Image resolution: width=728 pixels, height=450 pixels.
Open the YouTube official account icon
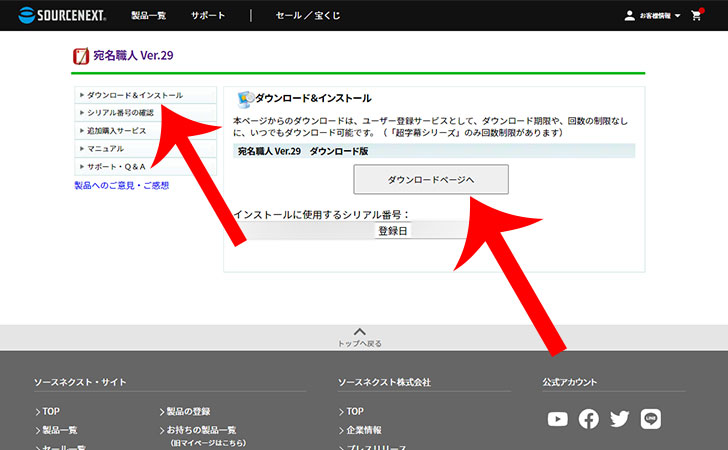[x=558, y=419]
